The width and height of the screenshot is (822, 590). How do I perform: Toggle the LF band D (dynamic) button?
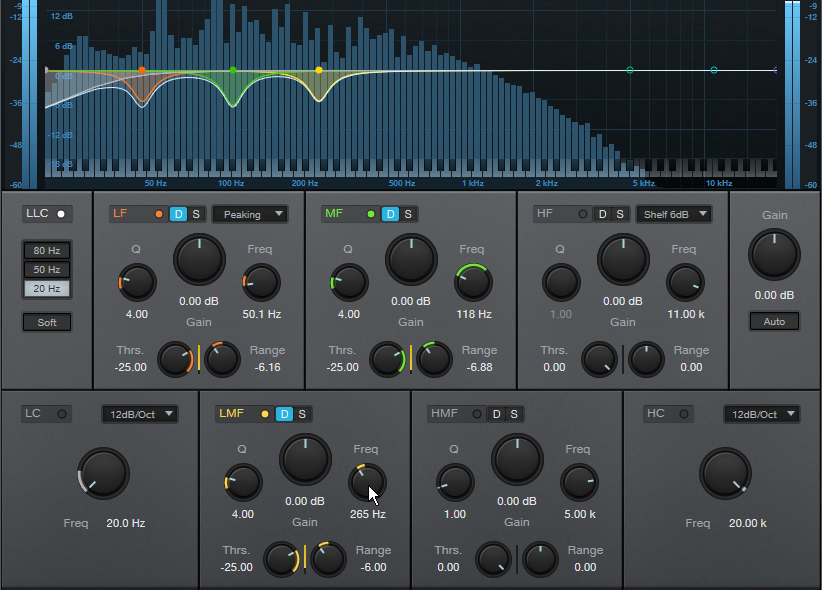click(x=178, y=214)
